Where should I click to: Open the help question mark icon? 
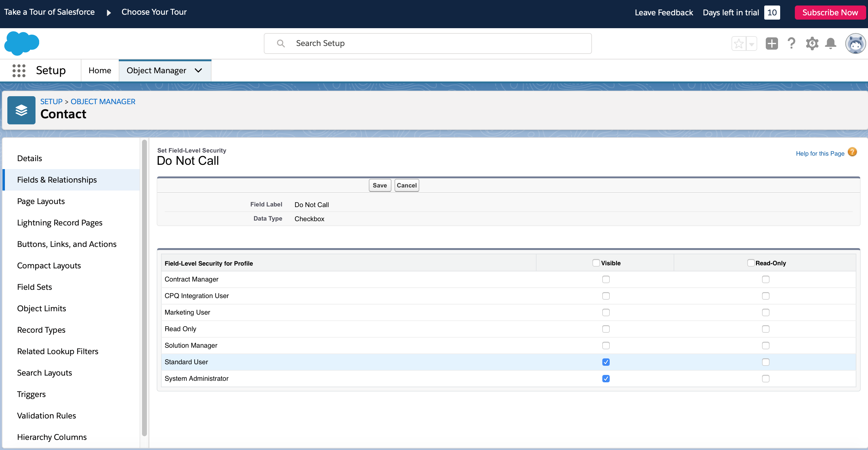pos(791,43)
